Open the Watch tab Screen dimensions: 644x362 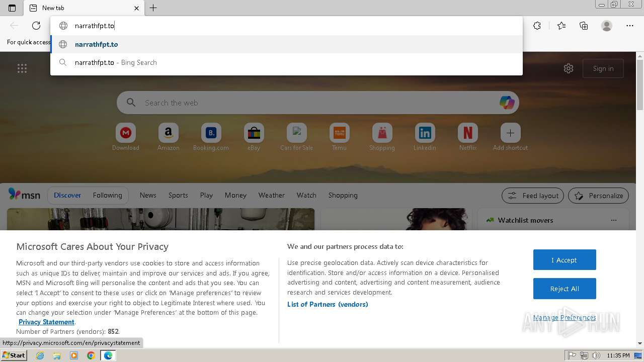click(x=306, y=195)
